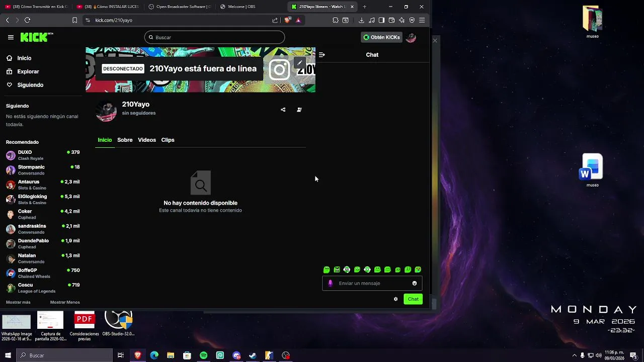Insert the first green emote in chat row
644x362 pixels.
[x=327, y=270]
